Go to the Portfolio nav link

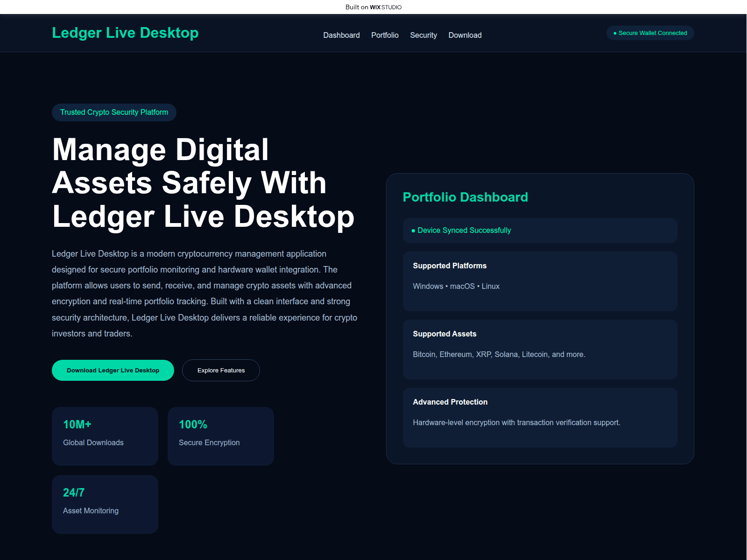pyautogui.click(x=385, y=35)
